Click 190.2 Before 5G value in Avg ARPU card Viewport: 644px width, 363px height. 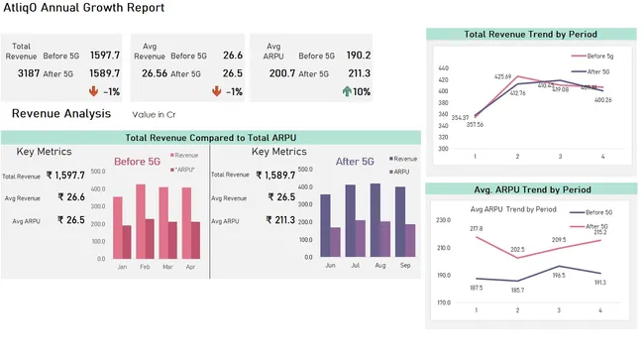click(358, 56)
